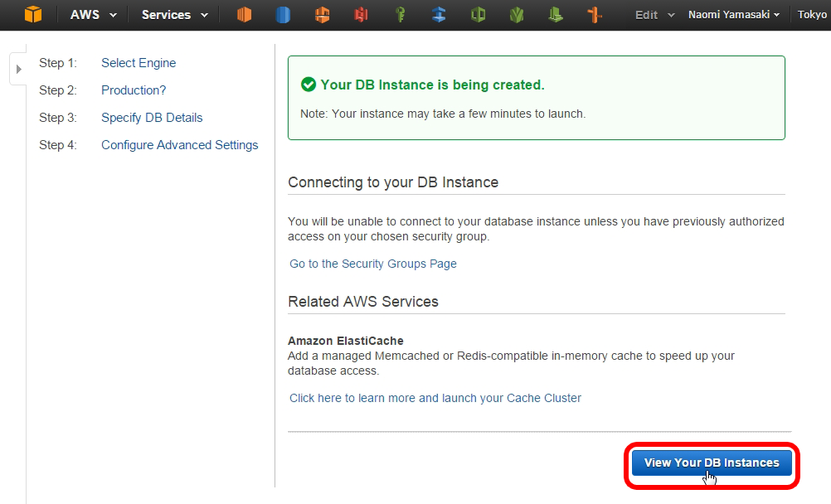Follow the launch your Cache Cluster link

[435, 398]
